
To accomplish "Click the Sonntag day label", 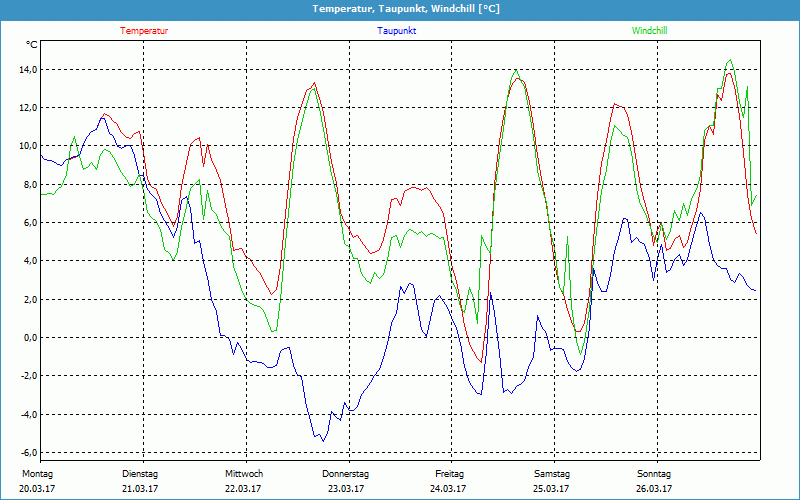I will pos(654,474).
